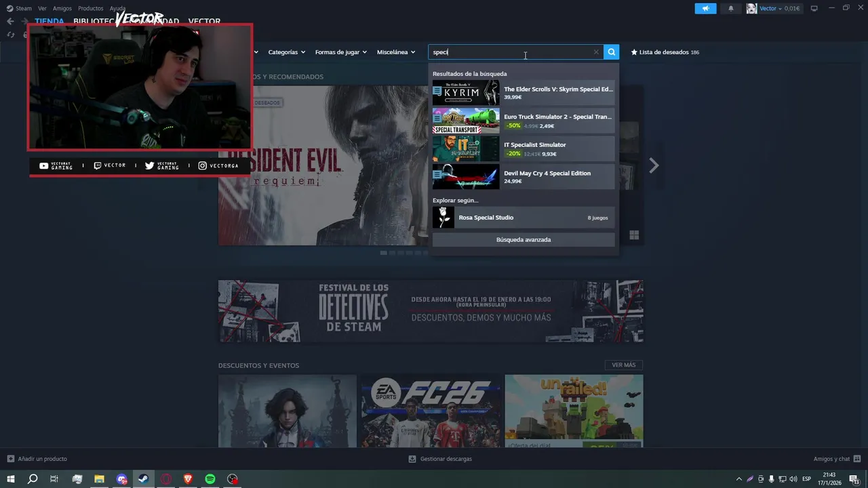
Task: Click the Búsqueda avanzada button
Action: tap(524, 239)
